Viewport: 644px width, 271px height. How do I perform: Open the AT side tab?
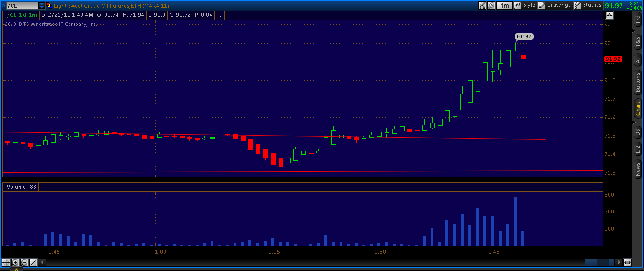pyautogui.click(x=637, y=60)
